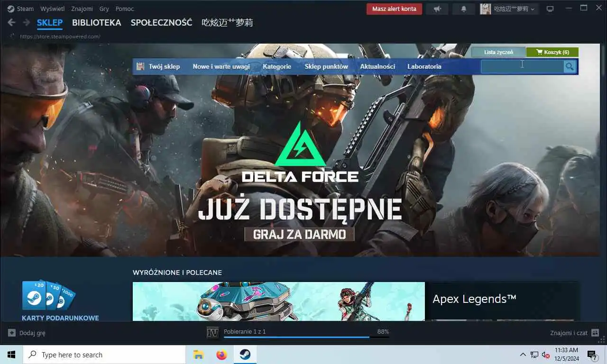Open Twój sklep menu
This screenshot has height=364, width=607.
click(x=164, y=66)
